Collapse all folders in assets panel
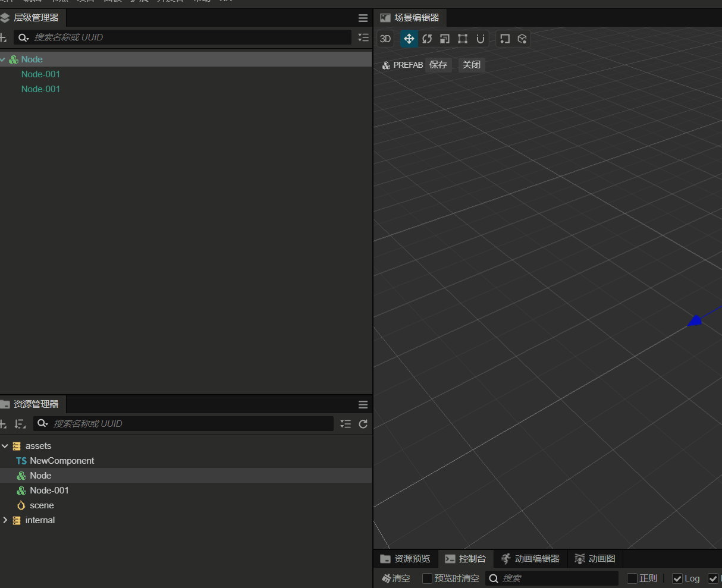722x588 pixels. [346, 424]
